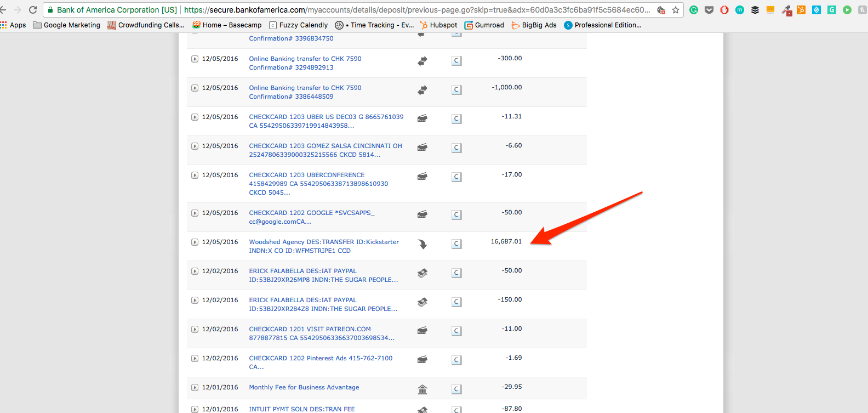Open the Home – Basecamp bookmark
Screen dimensions: 868x413
(x=227, y=25)
